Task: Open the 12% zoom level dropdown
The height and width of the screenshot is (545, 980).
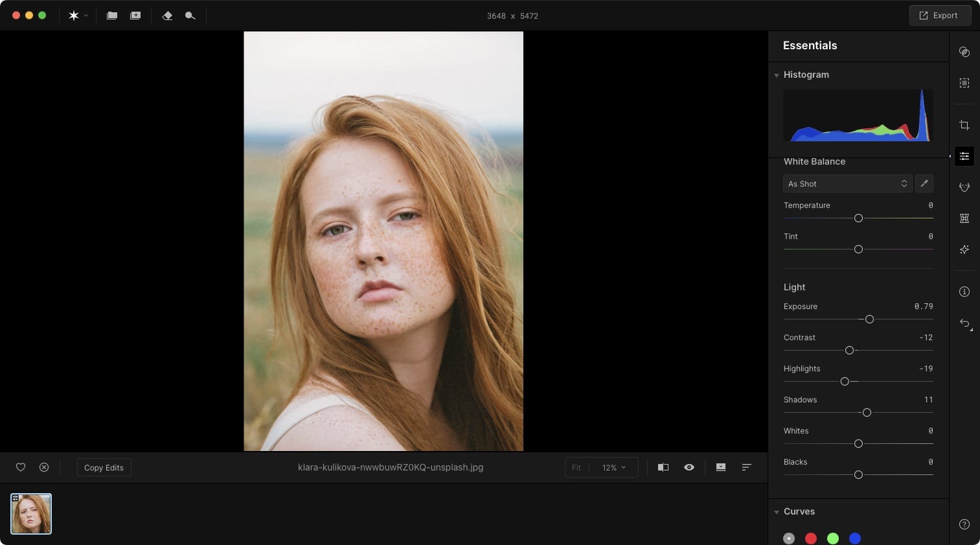Action: pos(613,467)
